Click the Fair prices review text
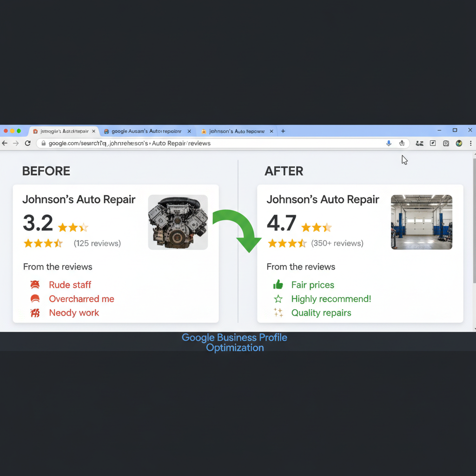Image resolution: width=476 pixels, height=476 pixels. coord(313,285)
